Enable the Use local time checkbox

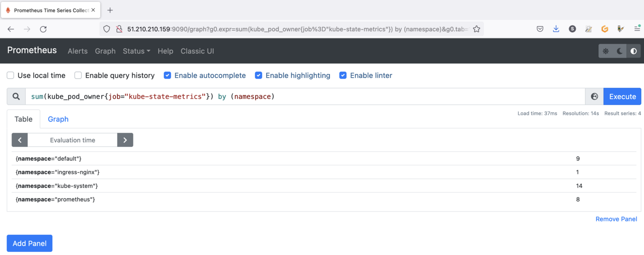pyautogui.click(x=11, y=75)
